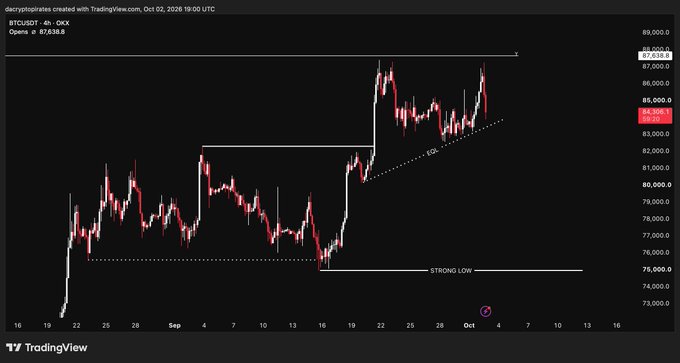The image size is (680, 363).
Task: Click the Sep label on time axis
Action: pos(173,325)
